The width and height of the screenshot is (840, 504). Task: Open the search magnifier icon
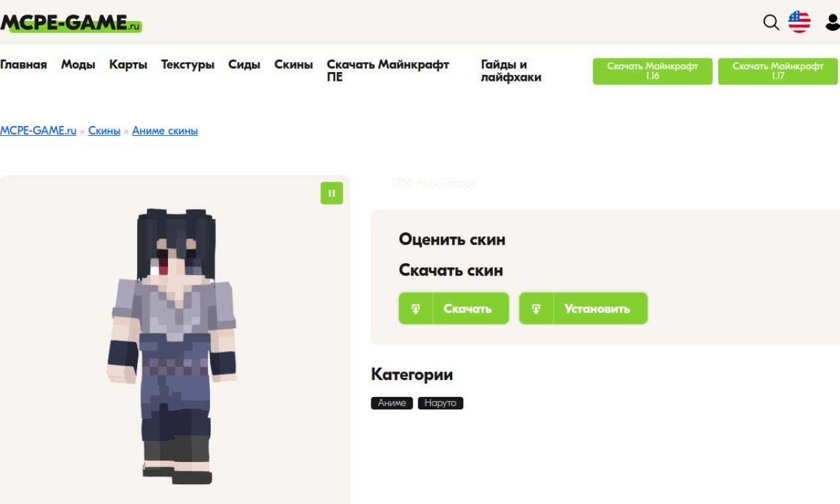pyautogui.click(x=771, y=22)
